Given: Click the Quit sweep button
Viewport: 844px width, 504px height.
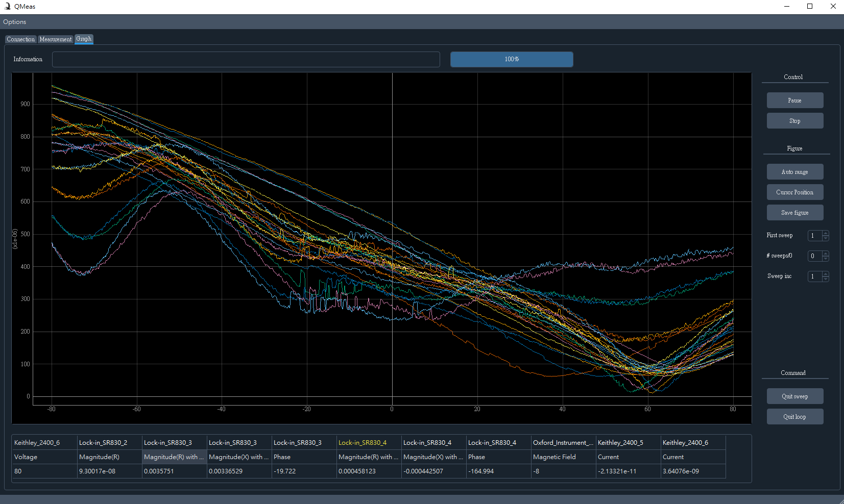Looking at the screenshot, I should 794,396.
